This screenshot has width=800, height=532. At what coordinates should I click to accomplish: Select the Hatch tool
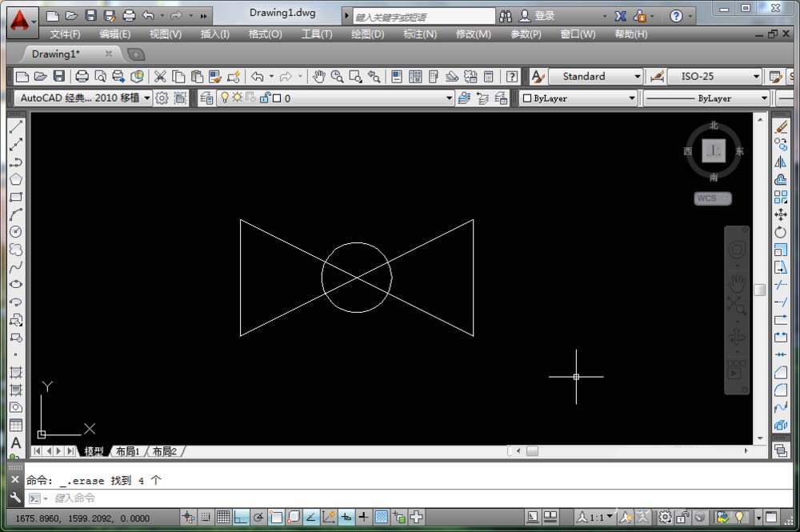[x=16, y=373]
